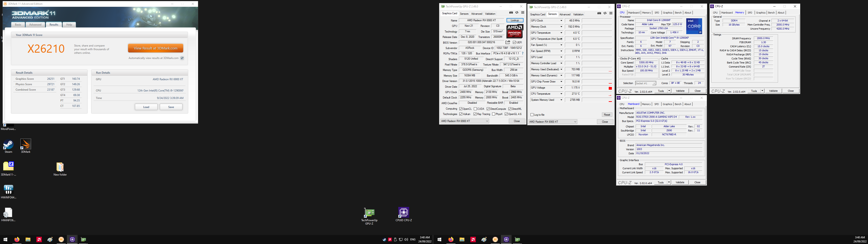Open the Help tab in 3DMark 11
Viewport: 868px width, 244px height.
69,25
